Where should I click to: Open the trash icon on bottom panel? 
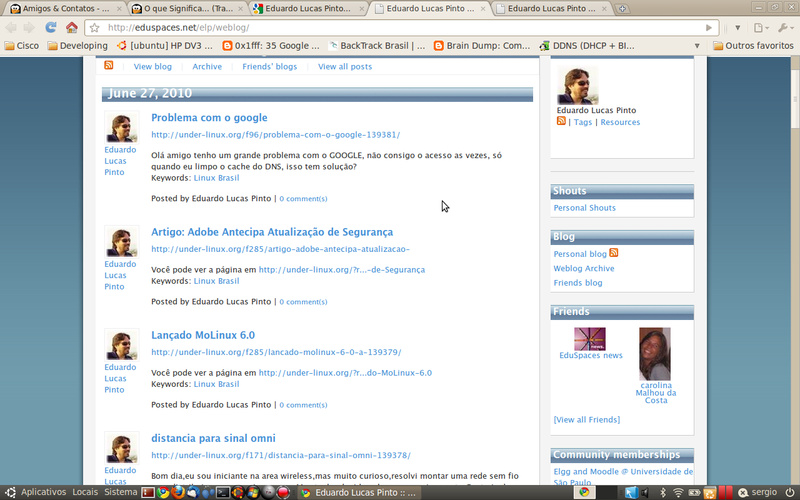pos(710,492)
